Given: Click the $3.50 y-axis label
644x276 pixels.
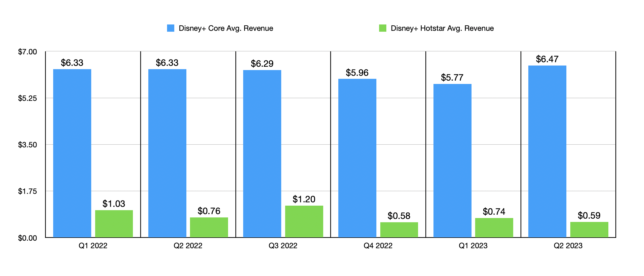Looking at the screenshot, I should coord(27,145).
